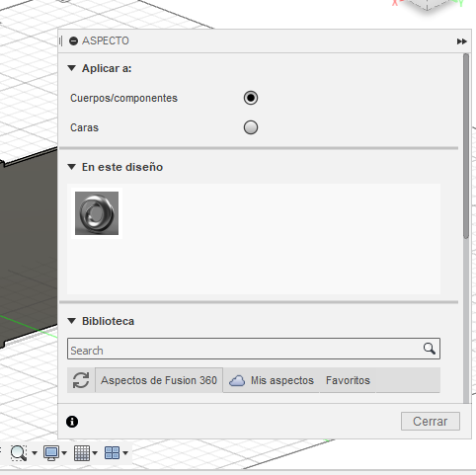Open viewports dropdown arrow
Image resolution: width=476 pixels, height=475 pixels.
[125, 453]
